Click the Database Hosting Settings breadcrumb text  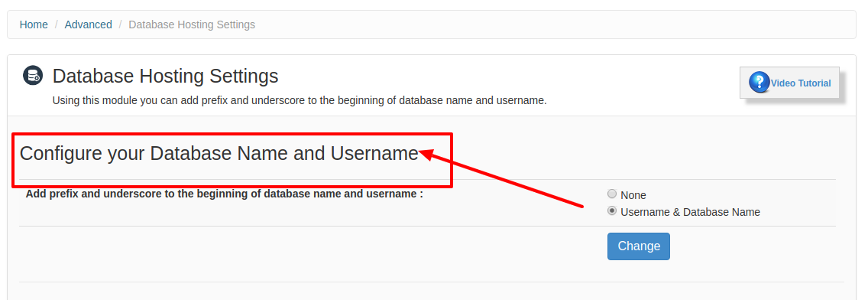pos(192,25)
